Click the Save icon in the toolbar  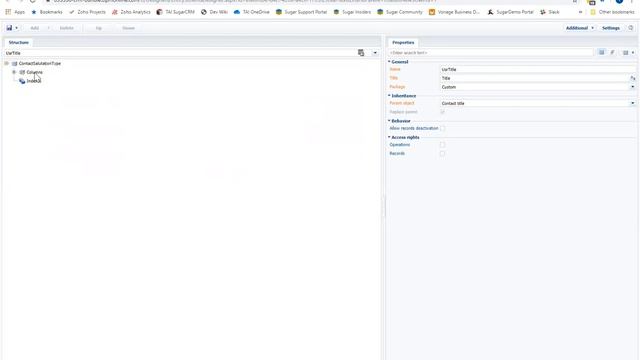click(x=9, y=28)
